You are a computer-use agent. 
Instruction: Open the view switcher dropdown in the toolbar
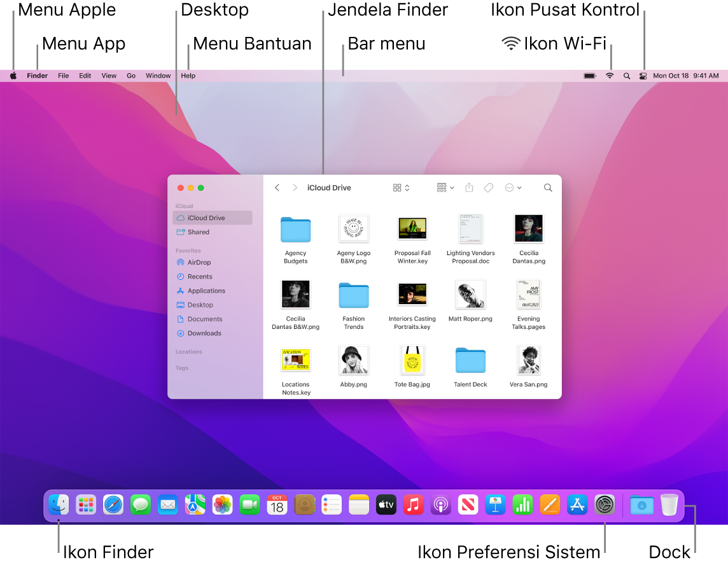(x=401, y=188)
